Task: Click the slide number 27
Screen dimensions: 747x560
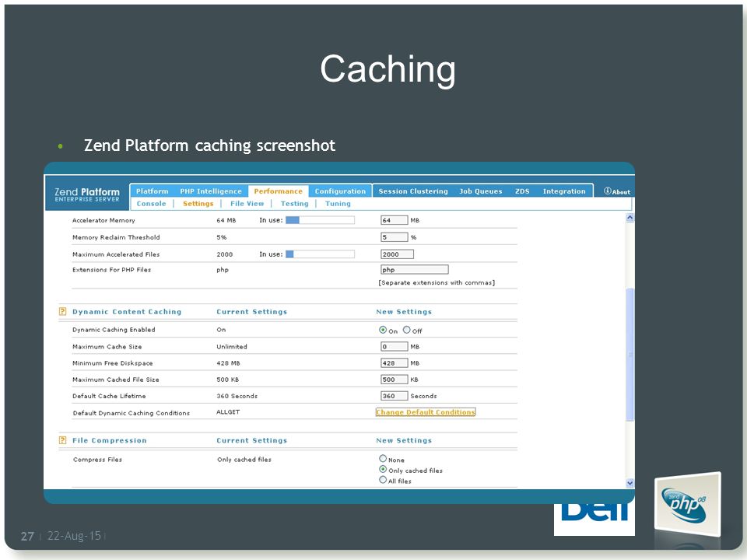Action: pos(27,536)
